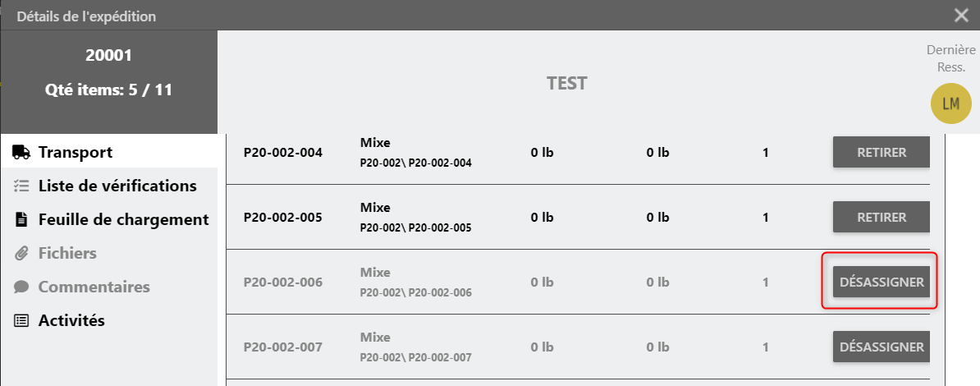Go to the Activités section
This screenshot has width=980, height=386.
(71, 320)
